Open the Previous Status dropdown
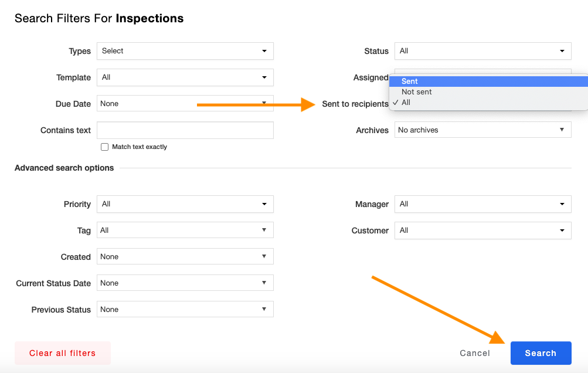 185,310
